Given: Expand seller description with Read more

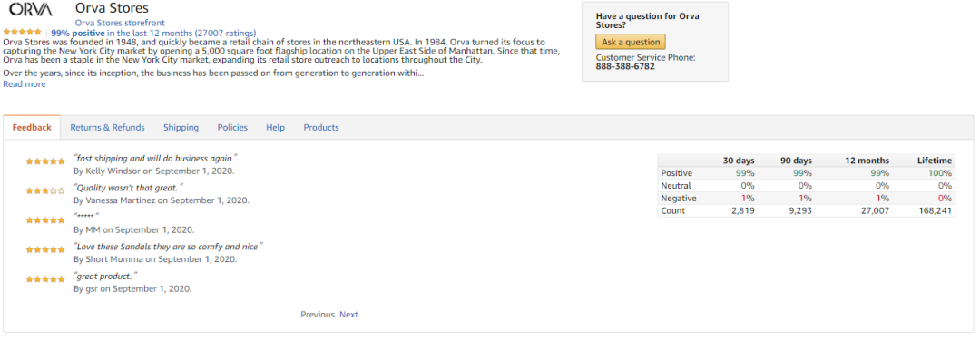Looking at the screenshot, I should pyautogui.click(x=24, y=84).
